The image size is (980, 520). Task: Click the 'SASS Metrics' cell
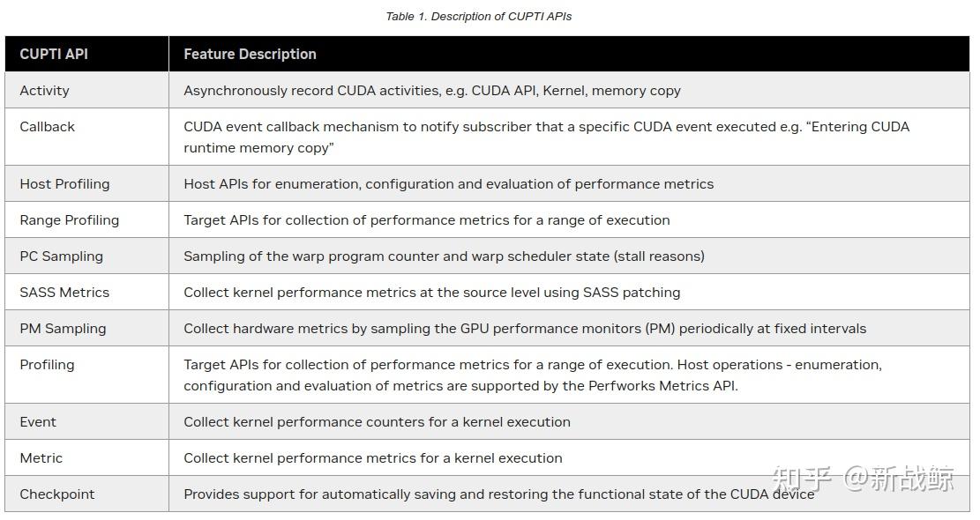[64, 292]
